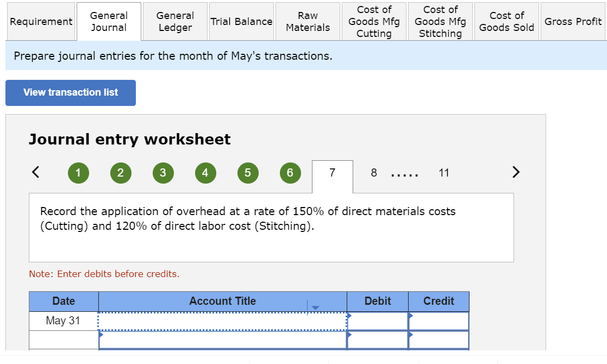Switch to the General Ledger tab
The width and height of the screenshot is (607, 364).
click(175, 21)
